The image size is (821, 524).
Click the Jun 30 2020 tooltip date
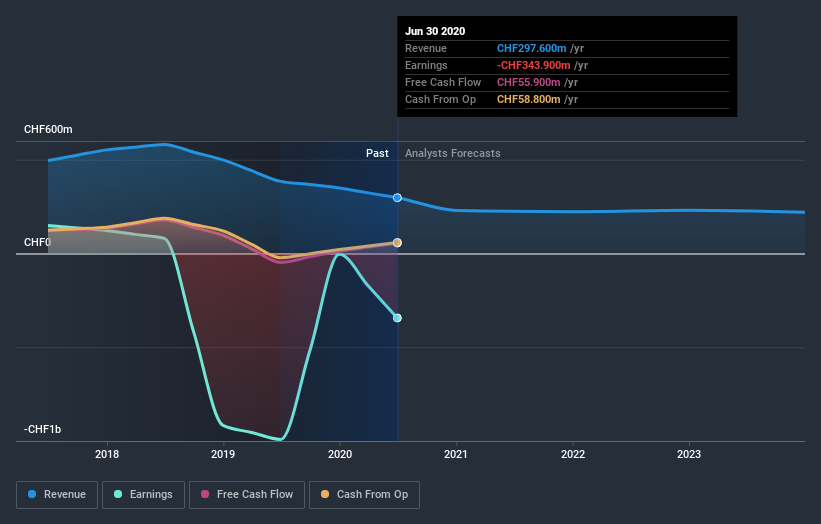pos(435,31)
